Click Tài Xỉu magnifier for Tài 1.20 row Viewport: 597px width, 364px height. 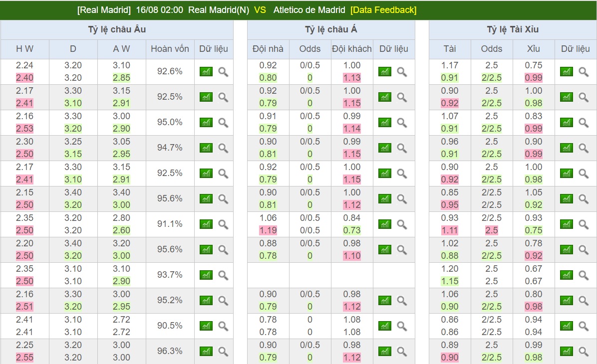[584, 275]
